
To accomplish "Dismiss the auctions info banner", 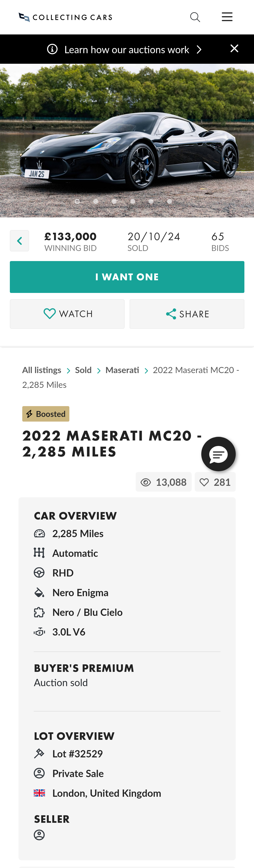I will pyautogui.click(x=235, y=49).
